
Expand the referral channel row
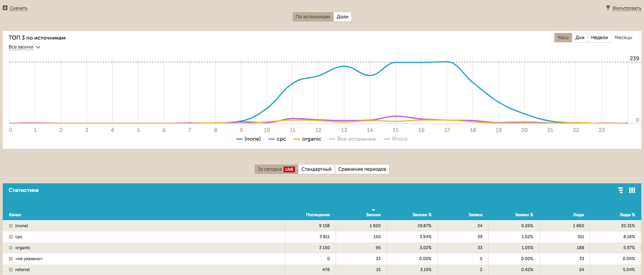pyautogui.click(x=11, y=270)
